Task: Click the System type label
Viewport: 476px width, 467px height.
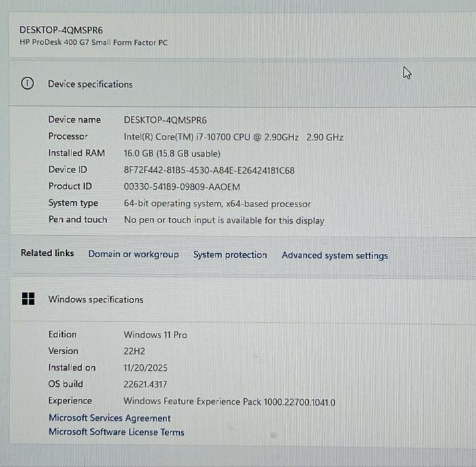Action: pos(73,202)
